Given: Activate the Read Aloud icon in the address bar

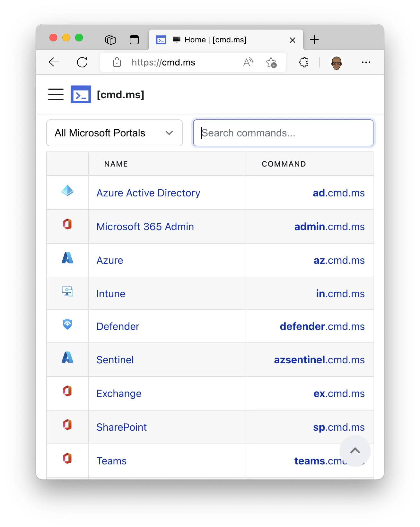Looking at the screenshot, I should (x=248, y=62).
